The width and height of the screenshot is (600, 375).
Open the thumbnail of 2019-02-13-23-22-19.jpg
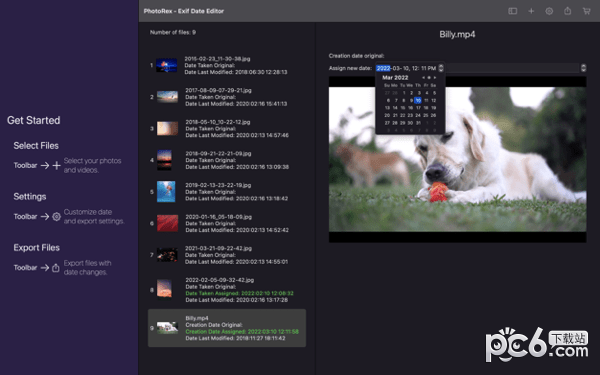point(166,192)
